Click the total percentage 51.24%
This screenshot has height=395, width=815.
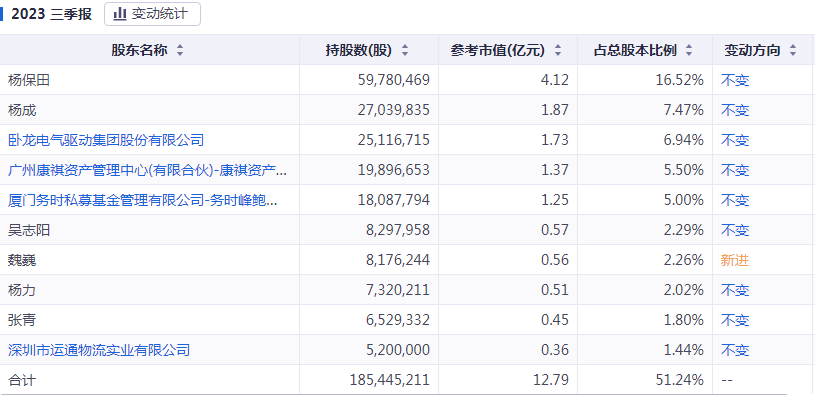pyautogui.click(x=679, y=380)
